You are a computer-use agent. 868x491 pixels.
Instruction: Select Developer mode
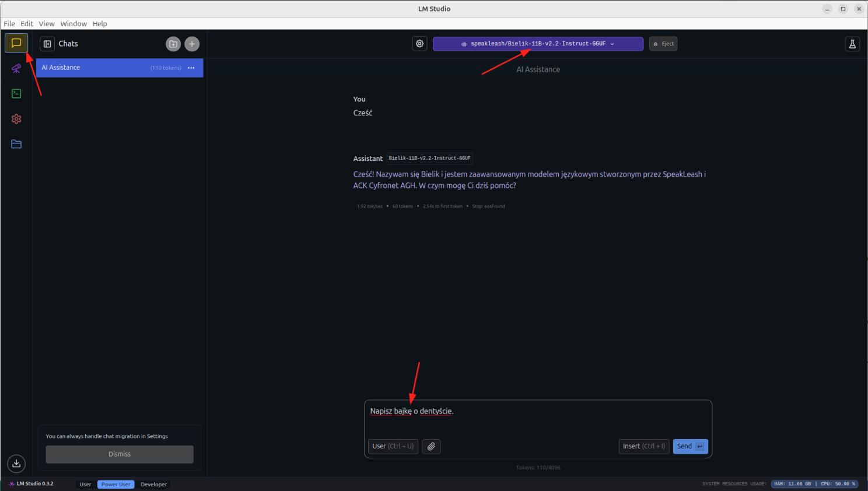pos(153,485)
